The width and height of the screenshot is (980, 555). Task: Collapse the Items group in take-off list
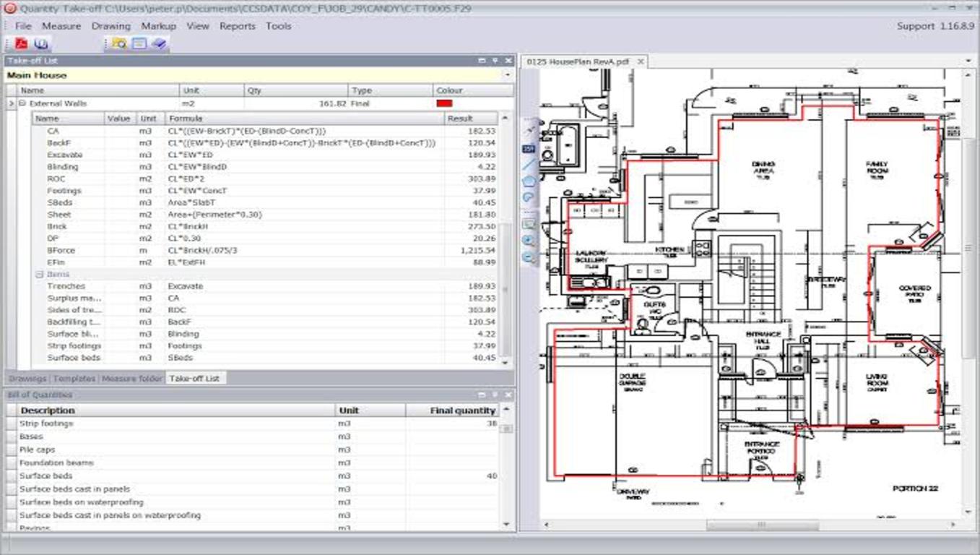(x=40, y=275)
